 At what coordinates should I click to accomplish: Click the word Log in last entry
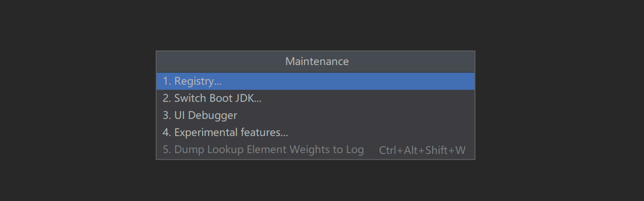355,150
